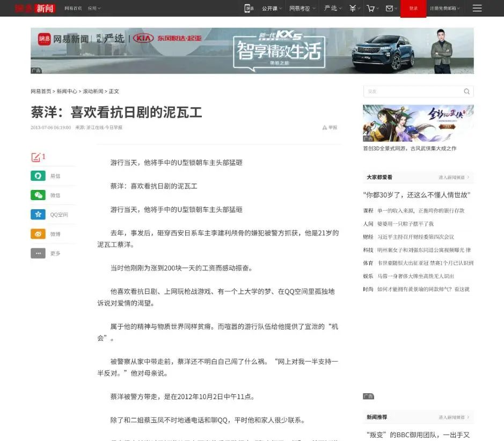
Task: Open the shopping cart dropdown
Action: [x=372, y=8]
